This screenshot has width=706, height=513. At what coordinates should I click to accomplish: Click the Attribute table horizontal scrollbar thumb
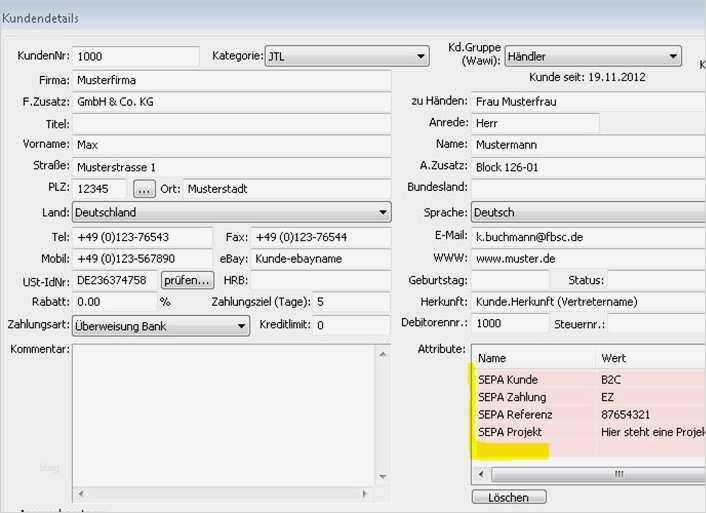[599, 474]
